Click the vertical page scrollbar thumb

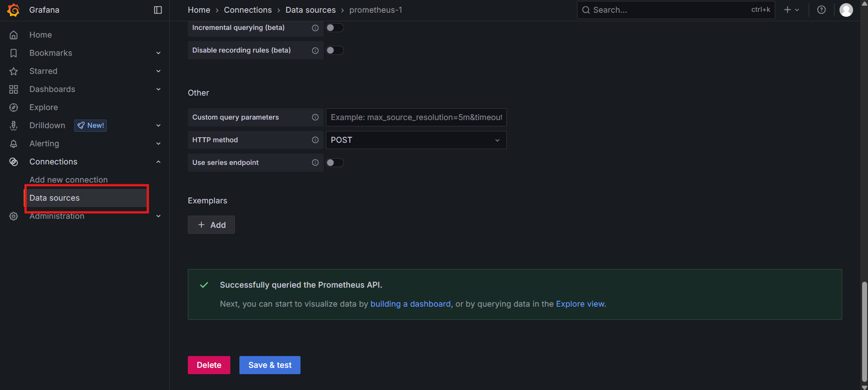[x=864, y=332]
